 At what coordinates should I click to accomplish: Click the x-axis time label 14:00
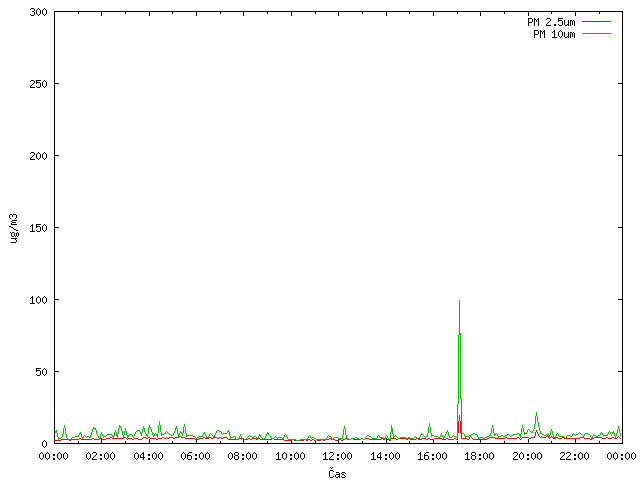pos(385,456)
